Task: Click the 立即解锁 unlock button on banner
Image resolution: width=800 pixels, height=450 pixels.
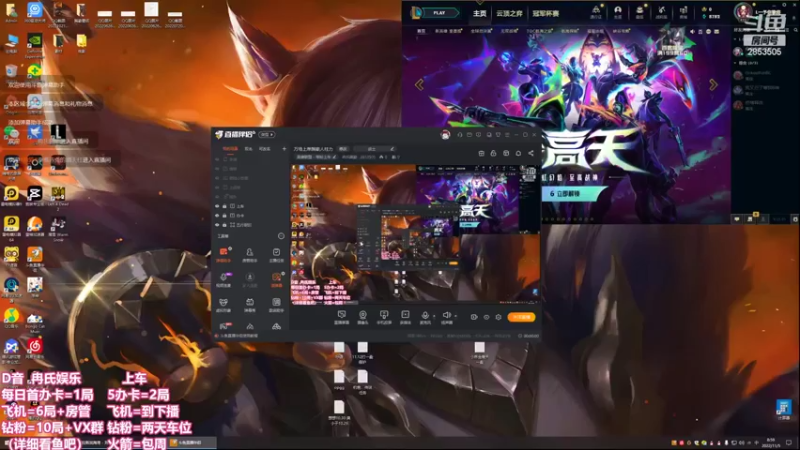Action: pyautogui.click(x=574, y=194)
